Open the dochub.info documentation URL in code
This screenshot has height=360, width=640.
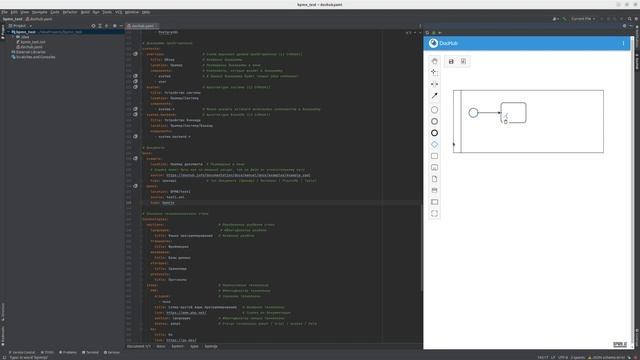(x=238, y=175)
